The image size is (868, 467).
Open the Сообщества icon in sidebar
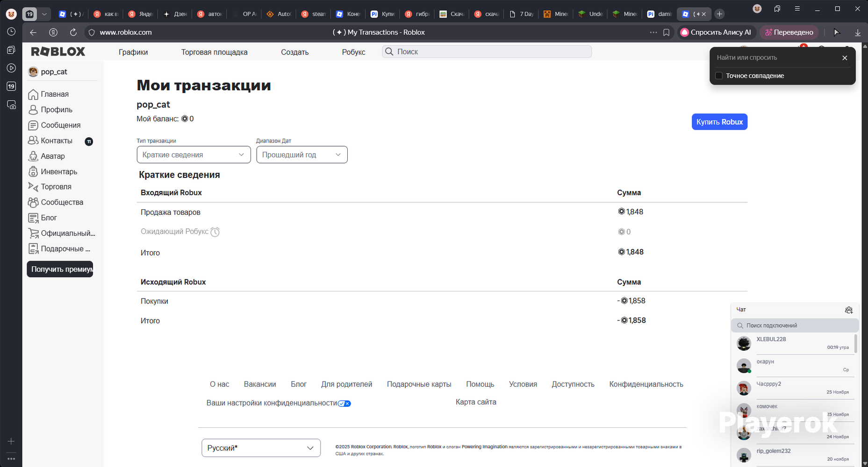tap(33, 202)
